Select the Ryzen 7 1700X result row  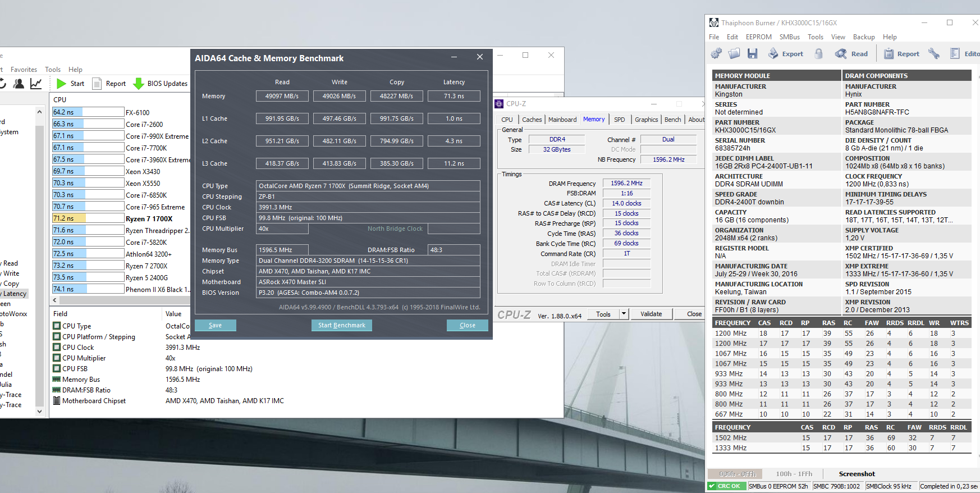click(121, 218)
